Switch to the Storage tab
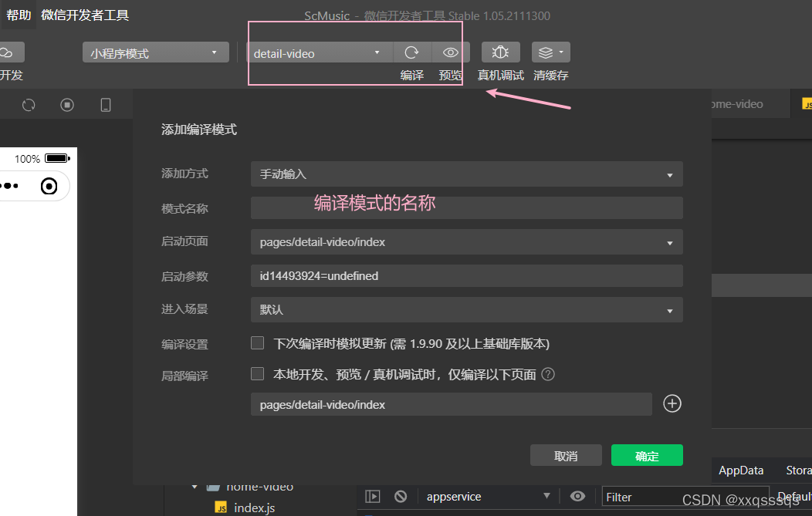Viewport: 812px width, 516px height. [799, 470]
